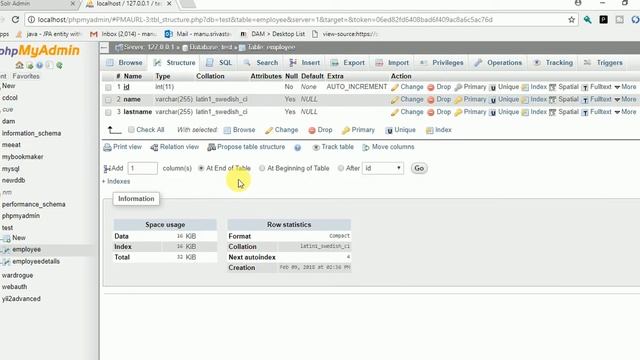Viewport: 640px width, 360px height.
Task: Enable the Check All checkbox
Action: 131,130
